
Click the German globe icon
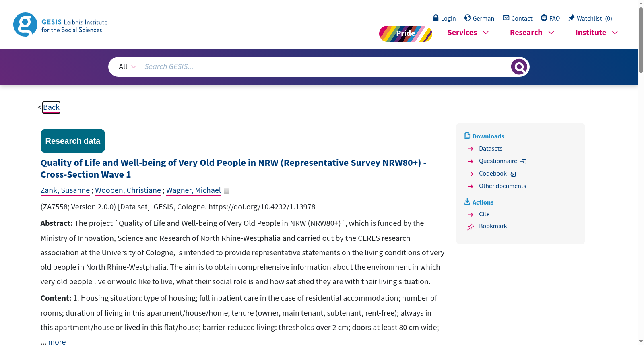467,18
